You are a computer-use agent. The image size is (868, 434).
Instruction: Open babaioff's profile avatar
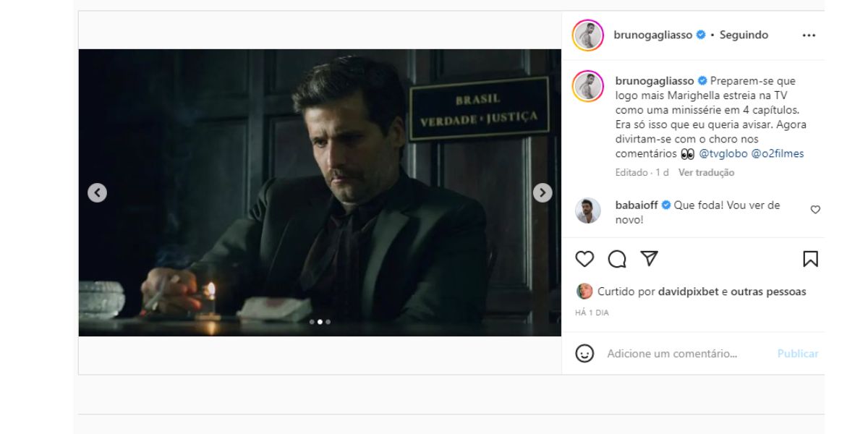588,210
